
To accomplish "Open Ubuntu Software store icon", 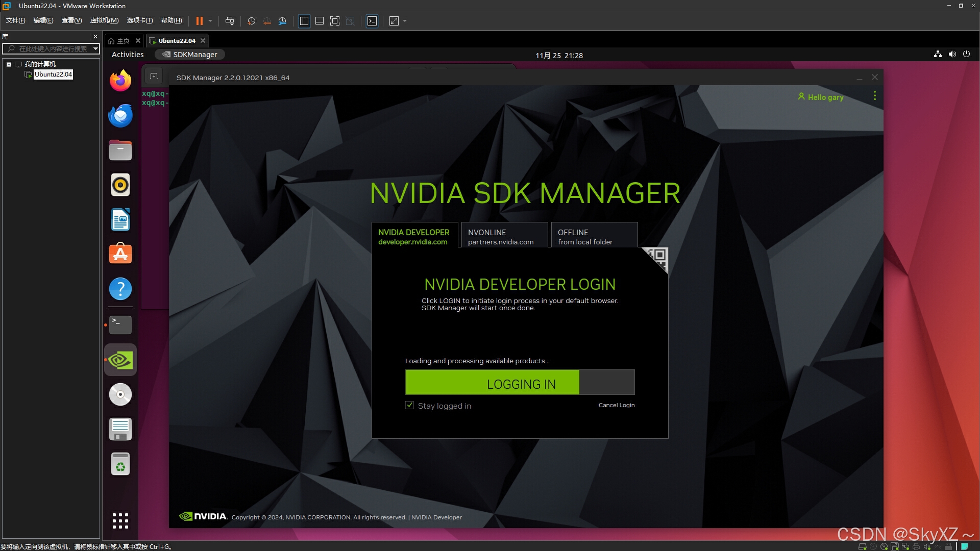I will tap(120, 254).
